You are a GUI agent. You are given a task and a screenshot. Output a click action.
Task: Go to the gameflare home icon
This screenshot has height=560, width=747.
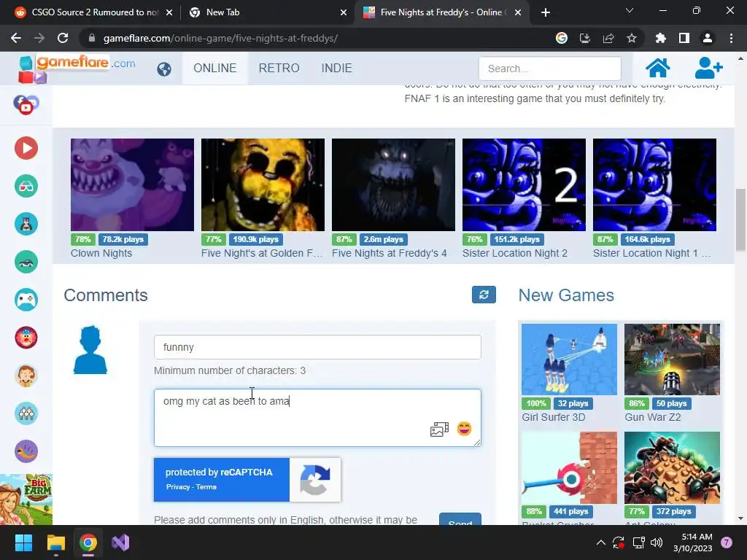657,68
